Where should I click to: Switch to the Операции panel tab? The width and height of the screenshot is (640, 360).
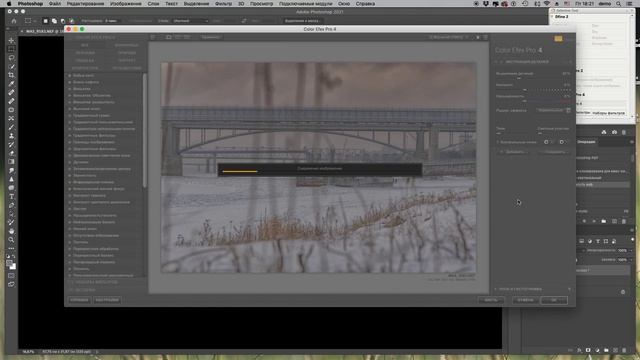[x=587, y=142]
